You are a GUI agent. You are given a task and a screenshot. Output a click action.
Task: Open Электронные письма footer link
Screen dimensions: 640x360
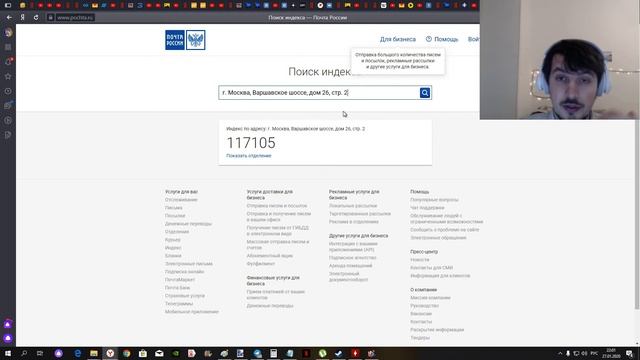click(x=189, y=264)
